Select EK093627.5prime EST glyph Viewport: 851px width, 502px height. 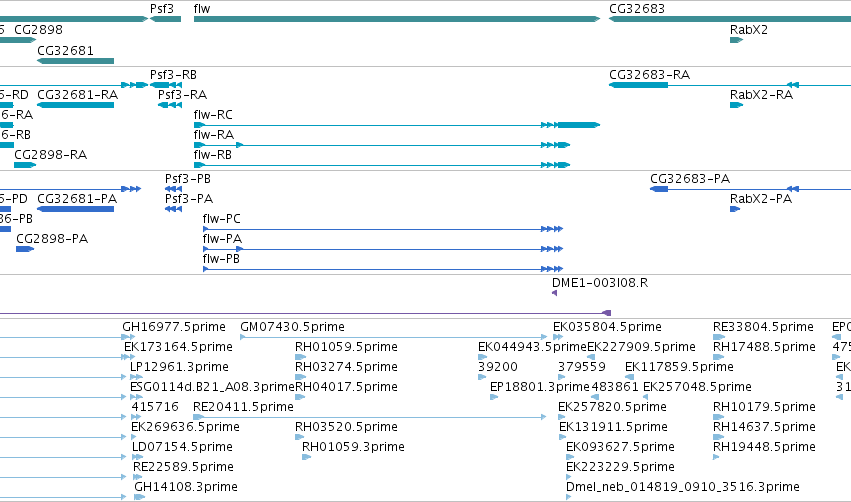(x=570, y=457)
